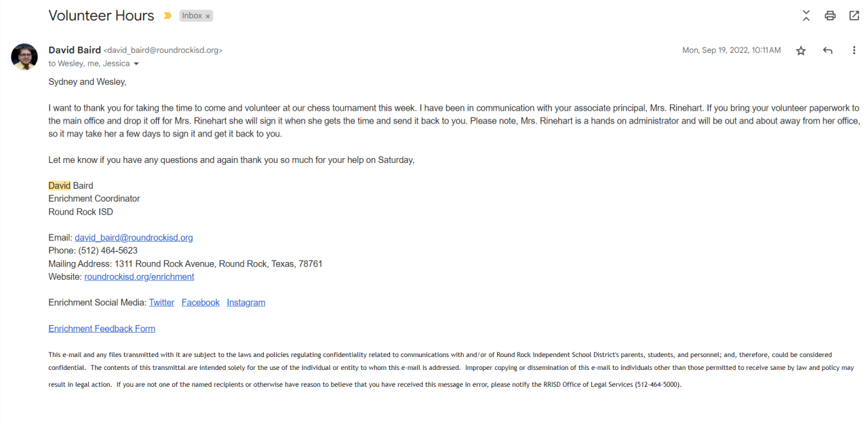Image resolution: width=868 pixels, height=429 pixels.
Task: Open the roundrockisd.org/enrichment website link
Action: (x=139, y=277)
